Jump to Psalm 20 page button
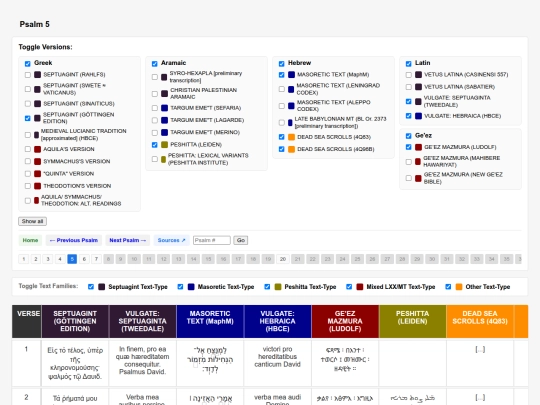Screen dimensions: 540x405 (x=283, y=259)
